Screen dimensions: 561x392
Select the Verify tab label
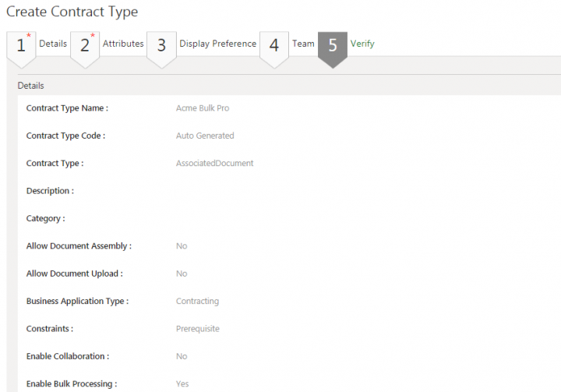[362, 44]
